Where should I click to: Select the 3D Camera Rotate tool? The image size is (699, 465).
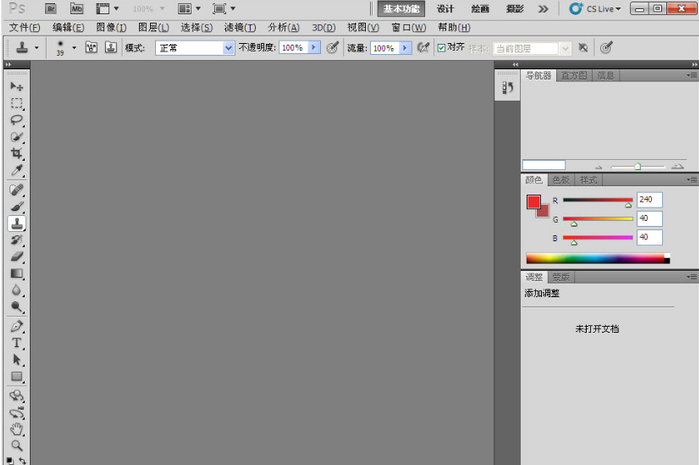pos(16,412)
